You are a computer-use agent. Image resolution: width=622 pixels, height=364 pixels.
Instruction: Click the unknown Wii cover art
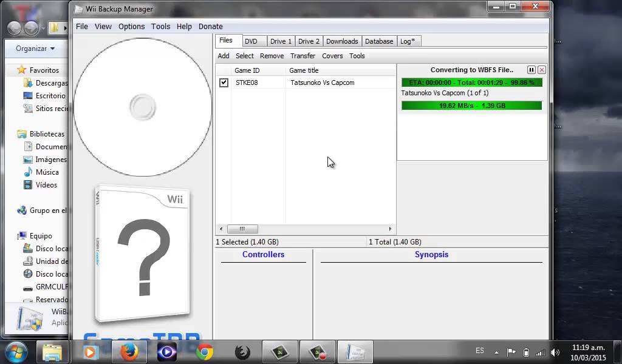pyautogui.click(x=142, y=254)
